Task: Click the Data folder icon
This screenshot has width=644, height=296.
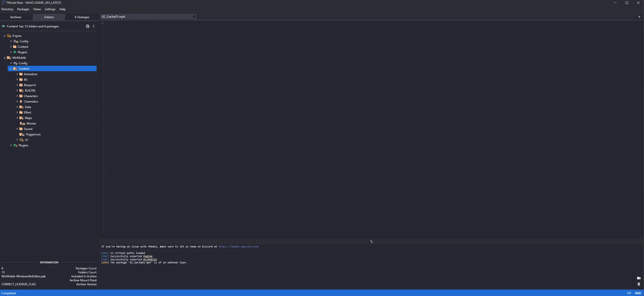Action: tap(21, 107)
